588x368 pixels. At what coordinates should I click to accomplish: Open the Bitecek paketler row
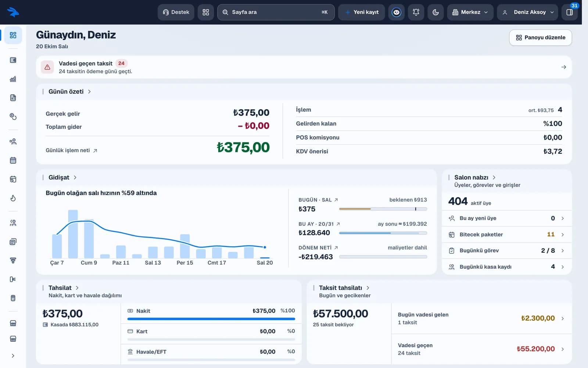[507, 234]
